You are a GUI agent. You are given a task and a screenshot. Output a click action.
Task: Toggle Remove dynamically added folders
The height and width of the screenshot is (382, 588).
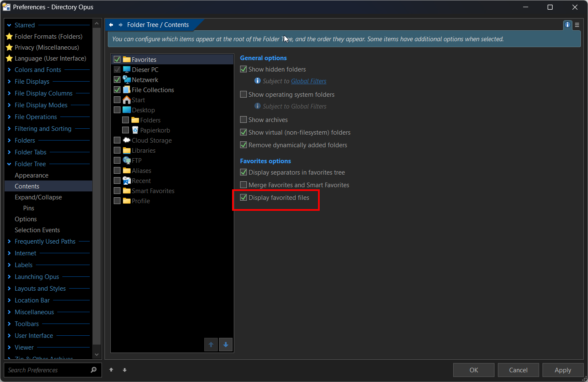pyautogui.click(x=243, y=145)
